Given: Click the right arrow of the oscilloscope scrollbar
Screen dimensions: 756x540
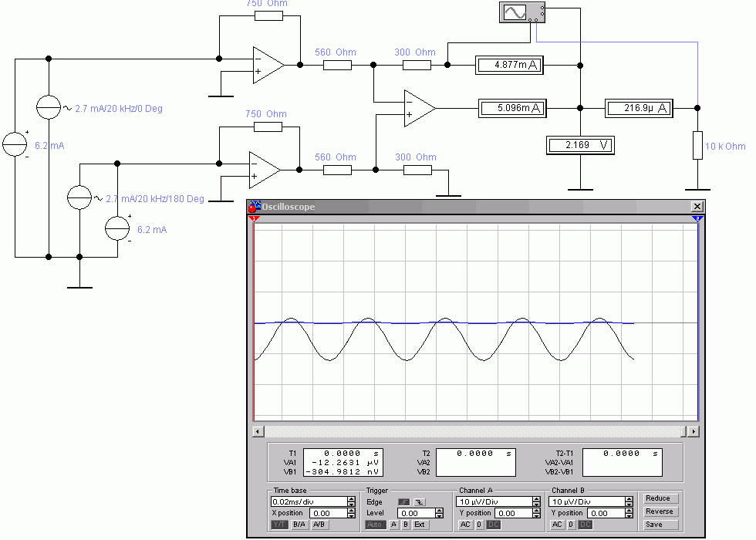Looking at the screenshot, I should [x=694, y=432].
